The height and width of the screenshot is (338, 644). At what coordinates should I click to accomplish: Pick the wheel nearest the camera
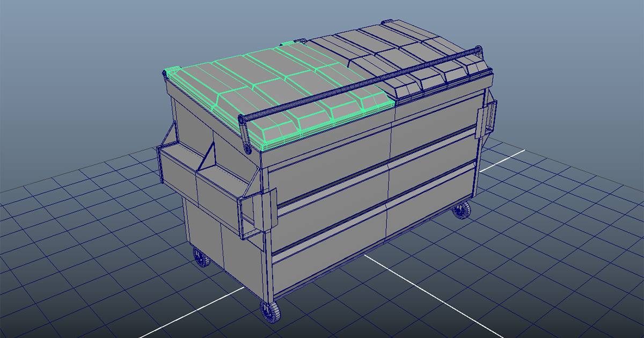[x=270, y=311]
